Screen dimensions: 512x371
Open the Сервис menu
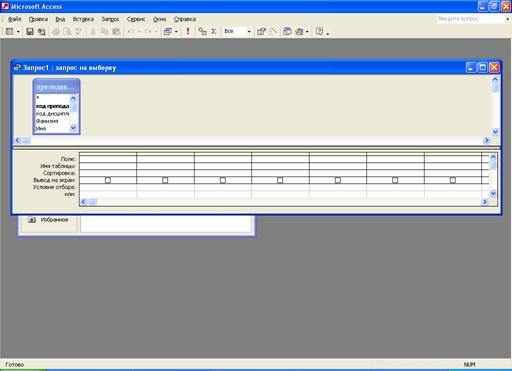[136, 19]
